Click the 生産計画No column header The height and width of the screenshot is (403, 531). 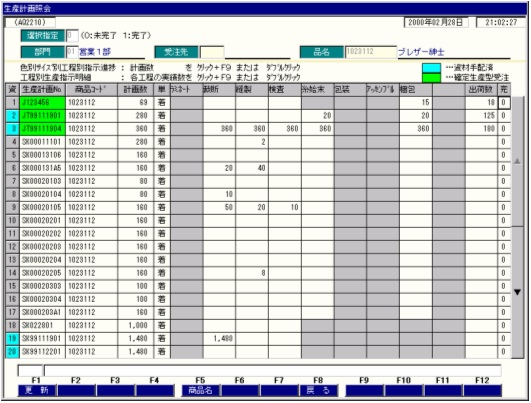tap(43, 90)
